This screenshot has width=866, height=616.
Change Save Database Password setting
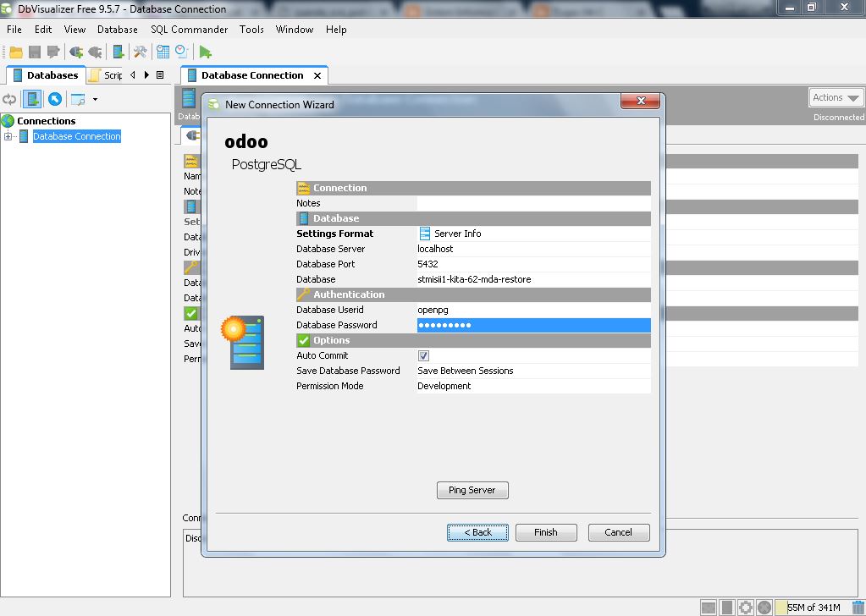tap(533, 371)
